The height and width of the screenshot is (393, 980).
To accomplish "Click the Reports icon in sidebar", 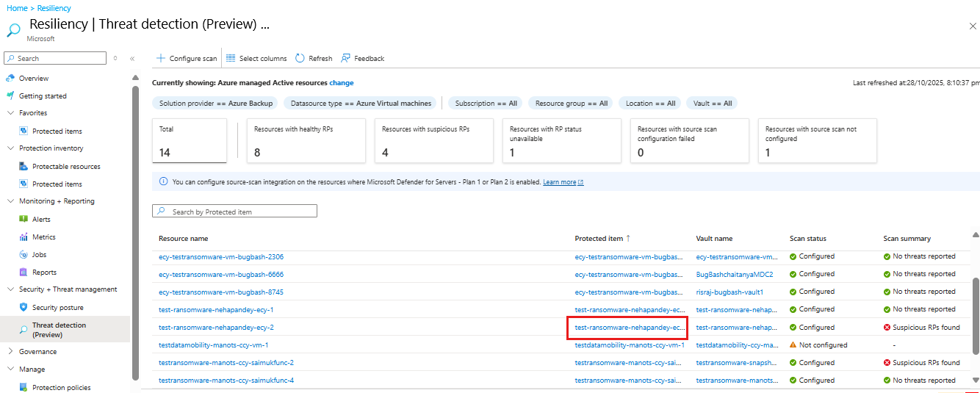I will tap(24, 272).
